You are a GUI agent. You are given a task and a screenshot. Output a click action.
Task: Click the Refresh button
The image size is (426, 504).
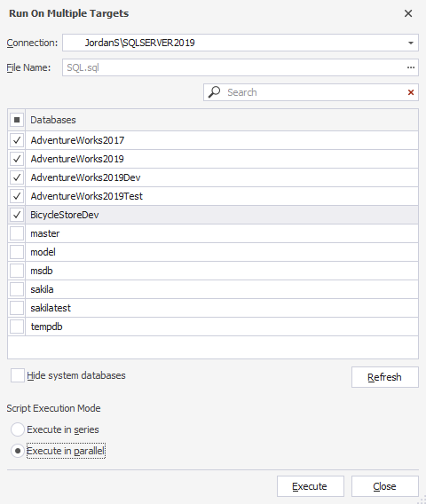(385, 377)
